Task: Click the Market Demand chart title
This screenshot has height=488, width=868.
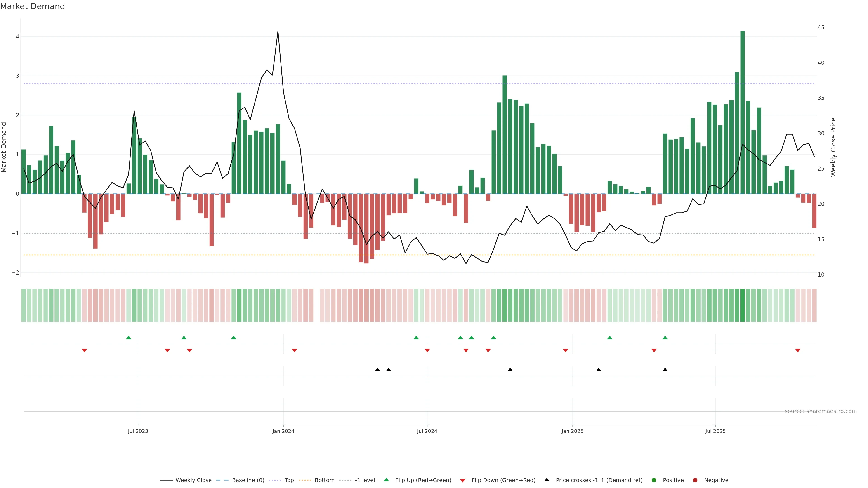Action: (x=32, y=6)
